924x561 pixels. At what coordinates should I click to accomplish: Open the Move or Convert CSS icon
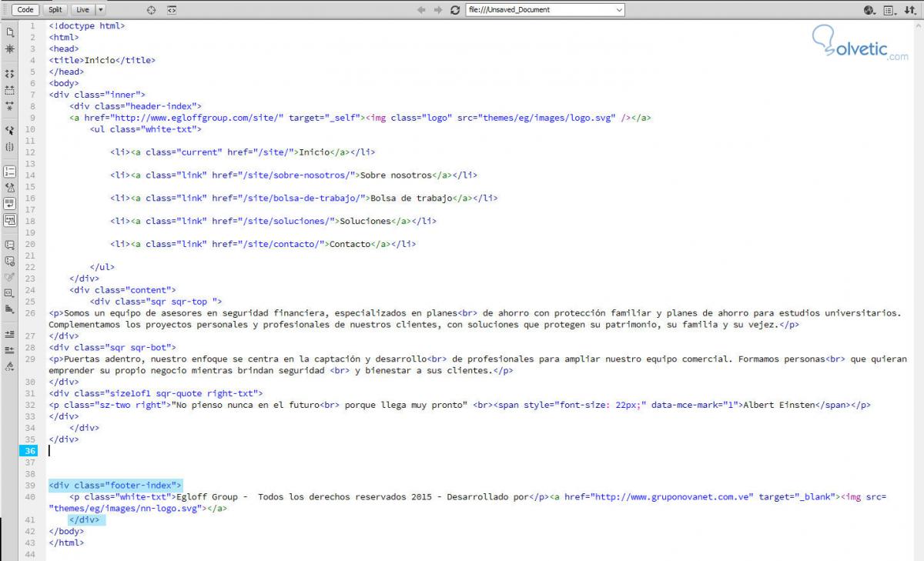click(9, 309)
